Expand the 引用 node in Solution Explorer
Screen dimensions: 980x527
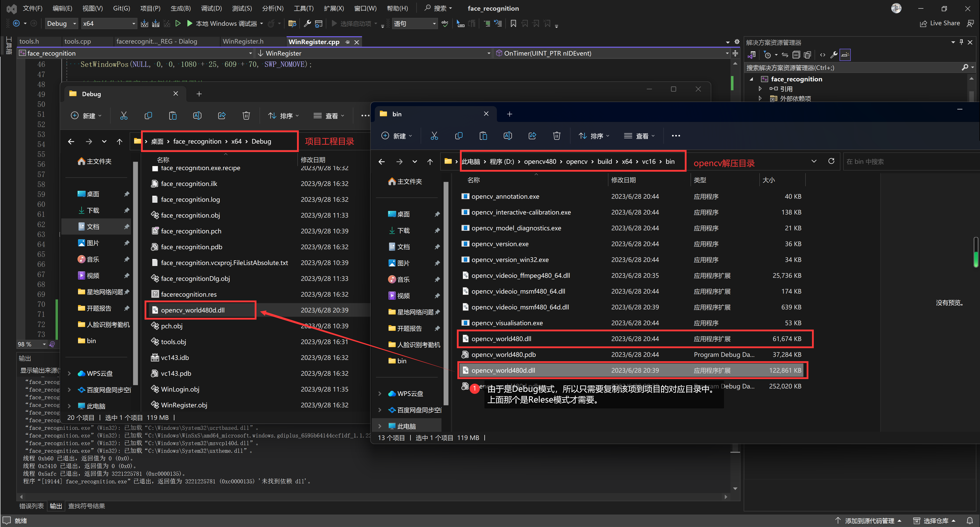pos(760,89)
